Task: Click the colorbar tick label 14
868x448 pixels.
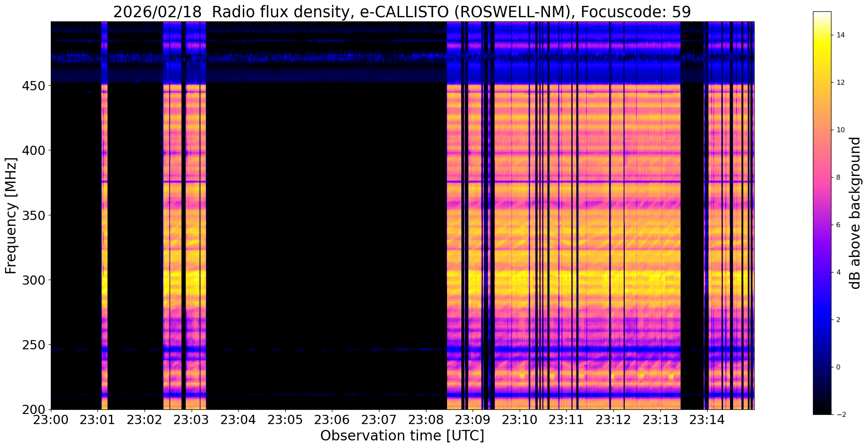Action: click(841, 35)
